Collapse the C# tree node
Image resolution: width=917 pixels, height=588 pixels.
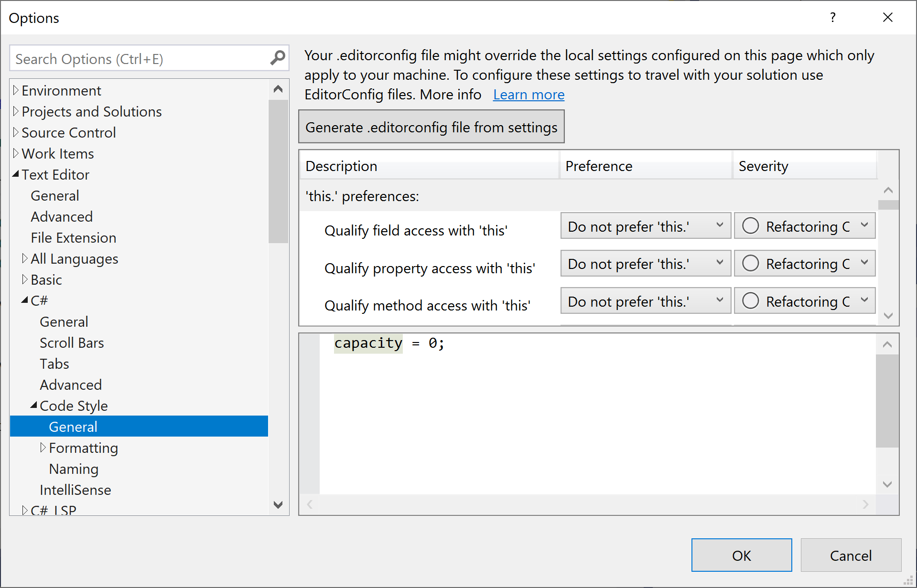(x=25, y=300)
